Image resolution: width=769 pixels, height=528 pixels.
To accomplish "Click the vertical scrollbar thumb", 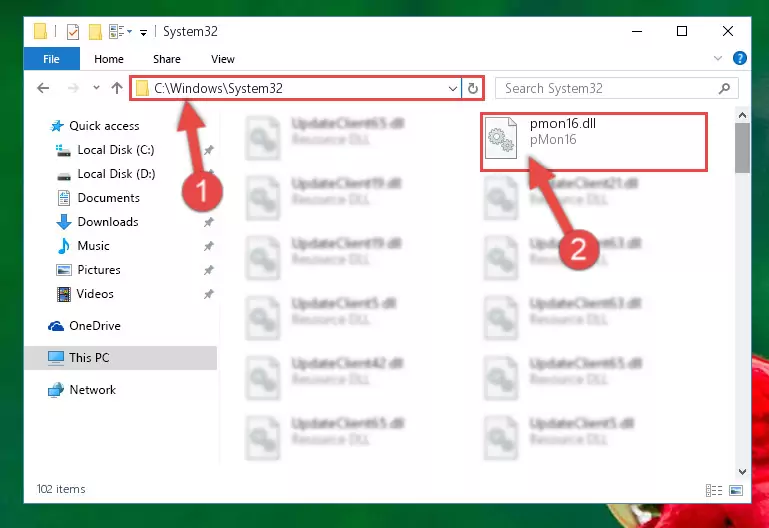I will [x=742, y=148].
